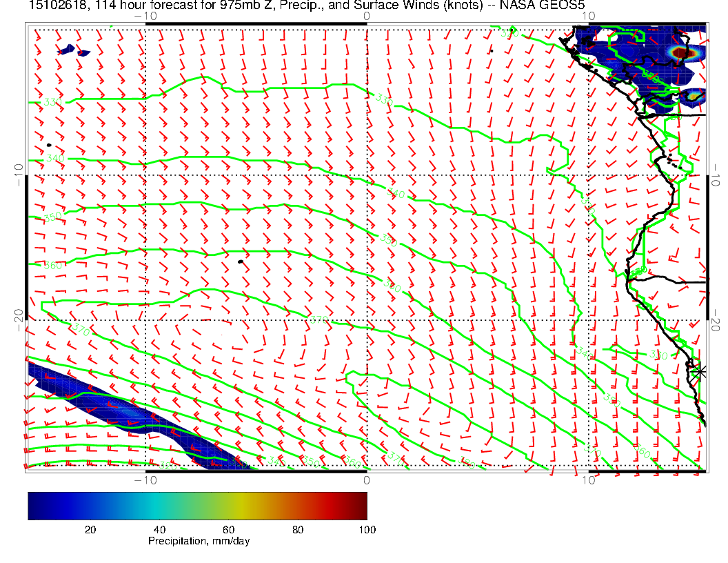Click the island dot near the left-edge 340 contour
This screenshot has width=728, height=563.
49,145
